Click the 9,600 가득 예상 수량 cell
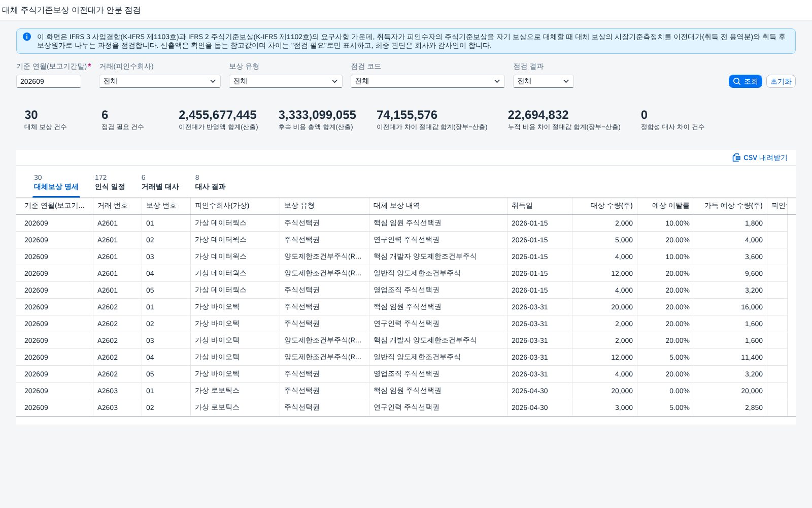Image resolution: width=812 pixels, height=508 pixels. pyautogui.click(x=731, y=273)
